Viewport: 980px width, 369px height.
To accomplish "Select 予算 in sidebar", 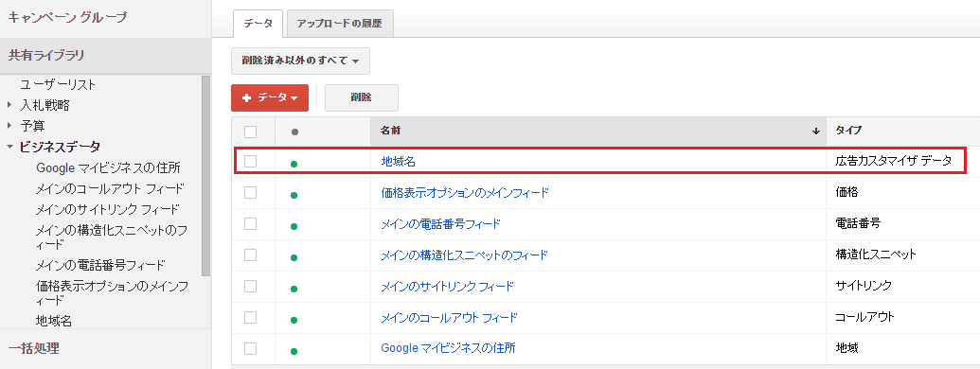I will click(x=32, y=126).
